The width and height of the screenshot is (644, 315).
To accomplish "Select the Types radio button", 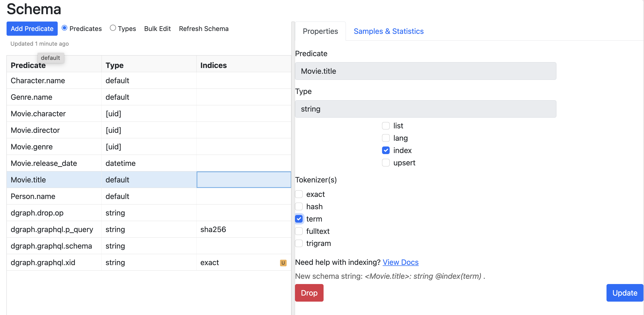I will click(113, 28).
